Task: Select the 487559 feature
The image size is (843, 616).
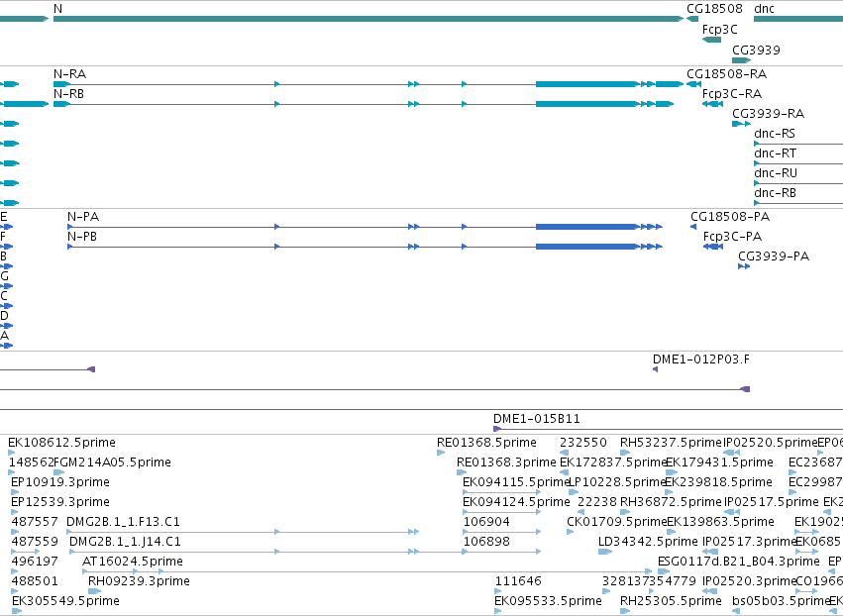Action: point(26,552)
